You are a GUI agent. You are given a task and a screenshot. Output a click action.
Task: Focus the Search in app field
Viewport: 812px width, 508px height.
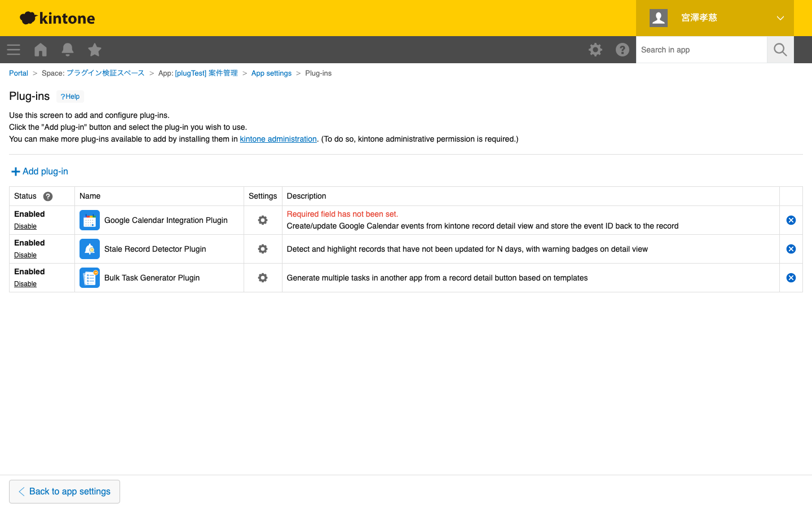coord(701,50)
